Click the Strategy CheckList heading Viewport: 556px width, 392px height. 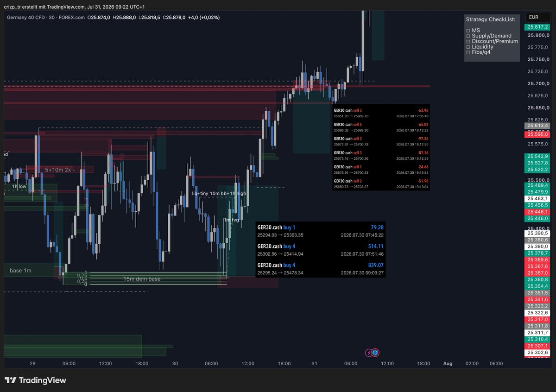coord(491,19)
